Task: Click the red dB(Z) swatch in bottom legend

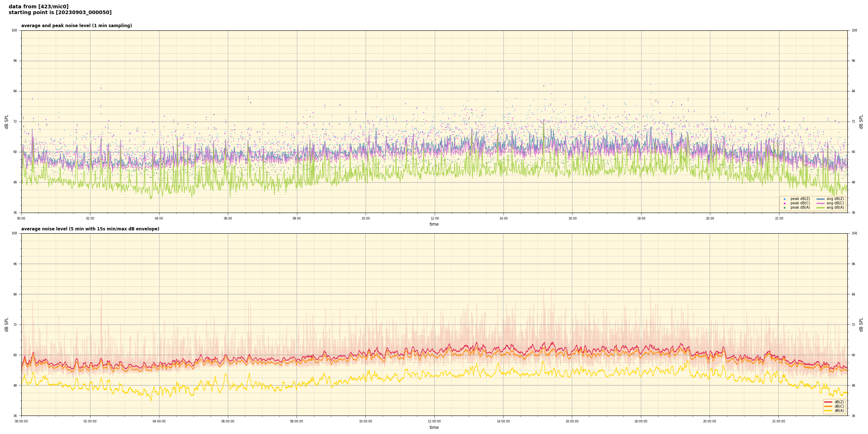Action: point(828,402)
